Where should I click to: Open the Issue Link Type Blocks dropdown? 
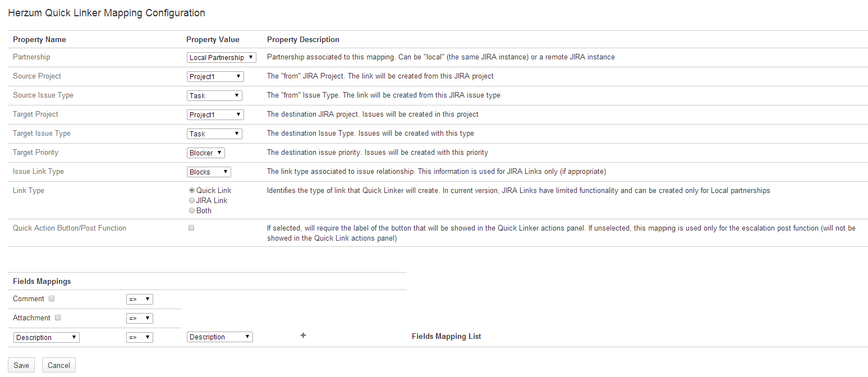pyautogui.click(x=209, y=172)
